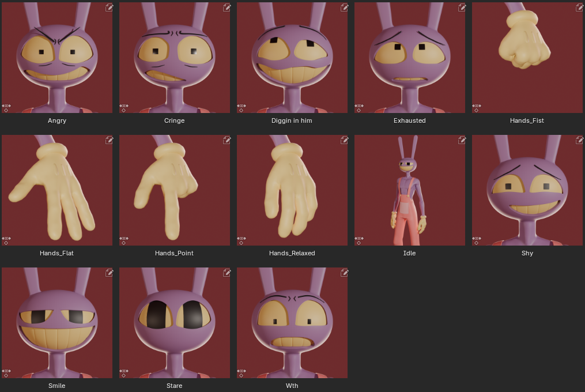
Task: Click the action keyframe icon on Shy thumbnail
Action: 477,241
